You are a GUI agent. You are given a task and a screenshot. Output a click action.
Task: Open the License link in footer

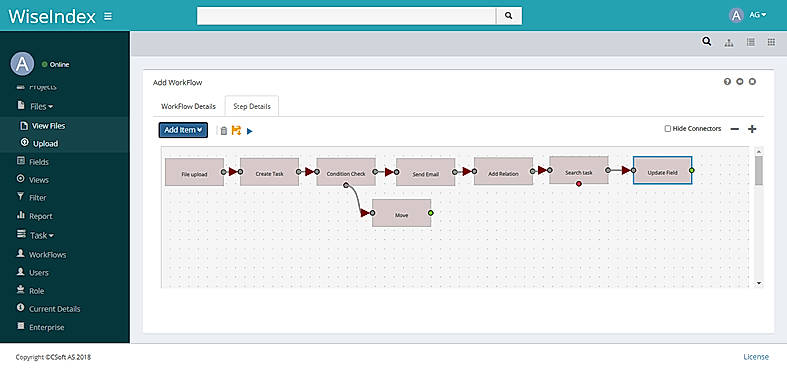coord(756,357)
